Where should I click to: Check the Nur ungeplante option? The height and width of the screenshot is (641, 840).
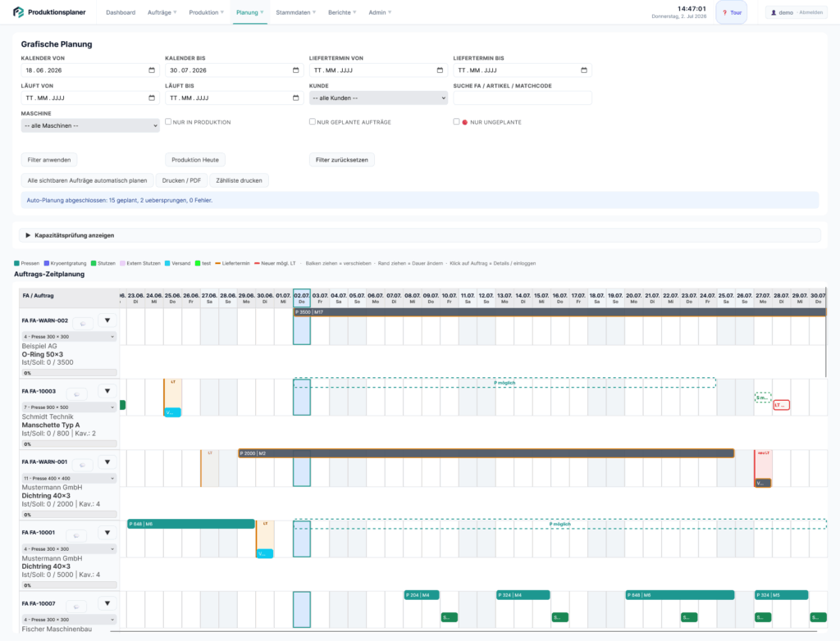(x=456, y=121)
